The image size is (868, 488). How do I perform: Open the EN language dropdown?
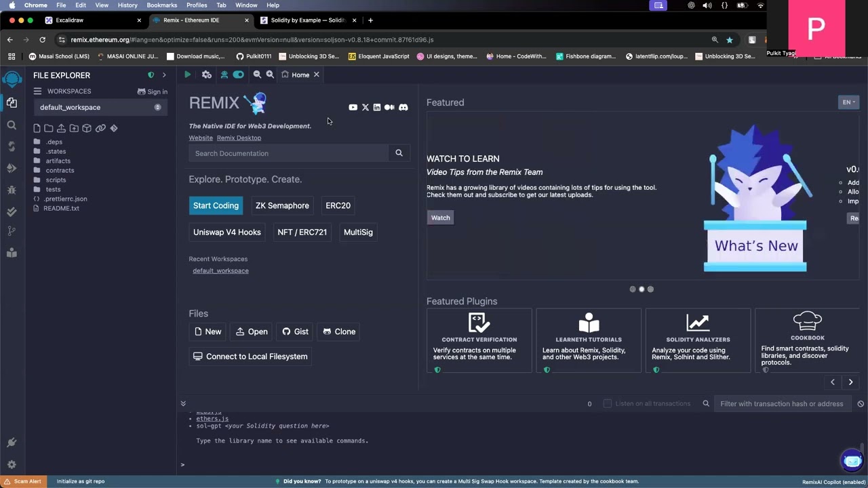click(x=849, y=102)
